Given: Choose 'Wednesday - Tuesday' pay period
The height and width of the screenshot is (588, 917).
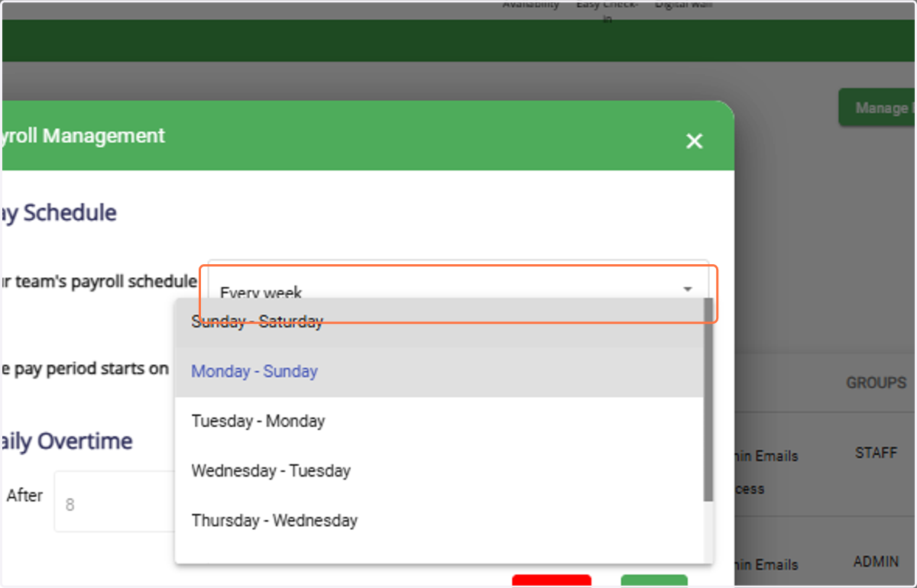Looking at the screenshot, I should 439,471.
